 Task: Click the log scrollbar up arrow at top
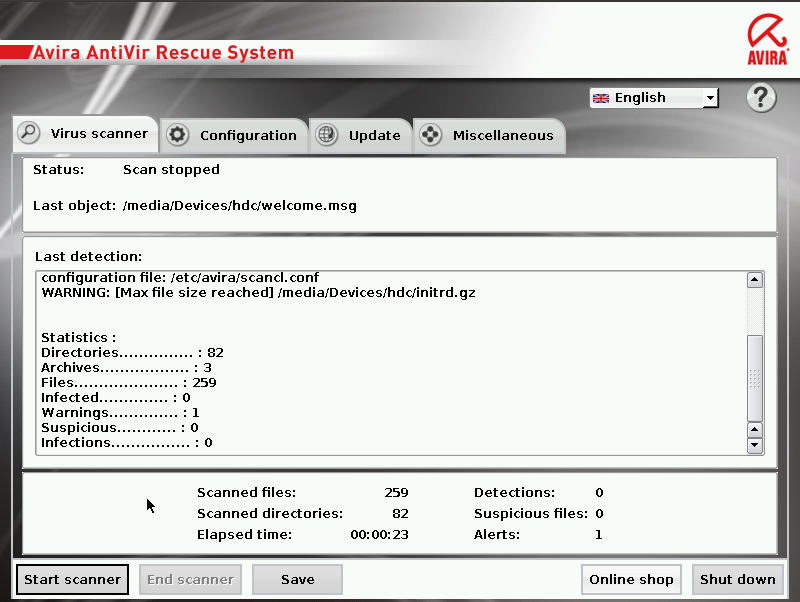click(x=755, y=280)
